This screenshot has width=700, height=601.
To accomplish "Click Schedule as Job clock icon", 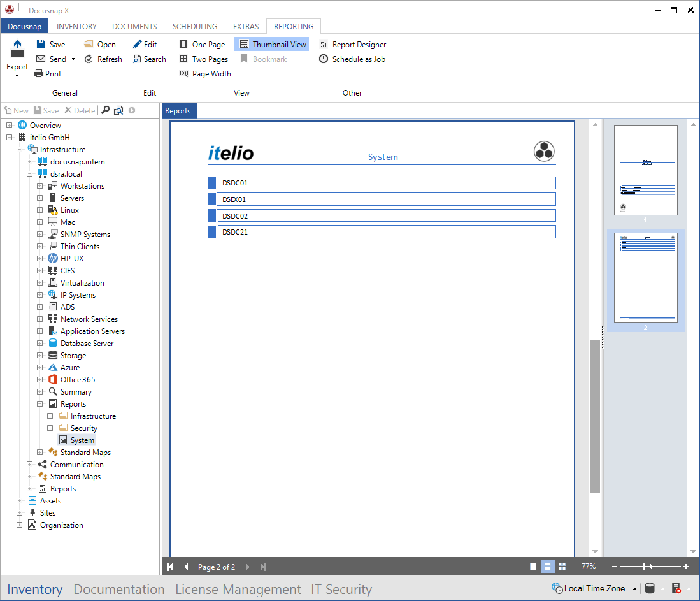I will click(x=324, y=59).
